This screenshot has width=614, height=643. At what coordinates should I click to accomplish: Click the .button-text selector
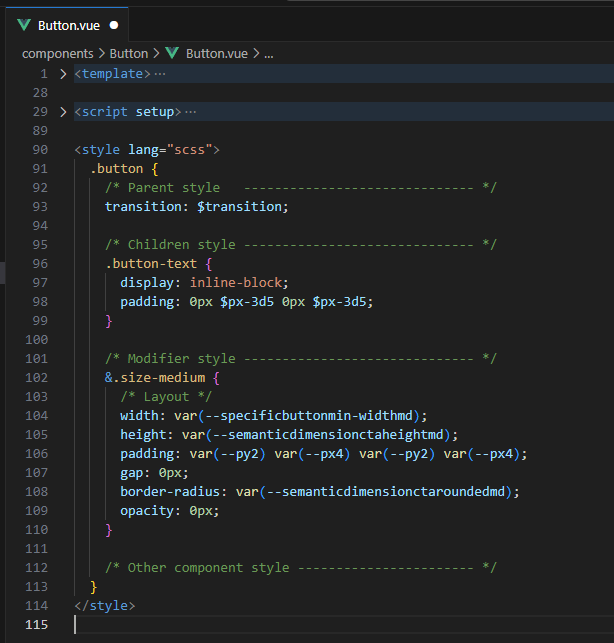coord(151,264)
